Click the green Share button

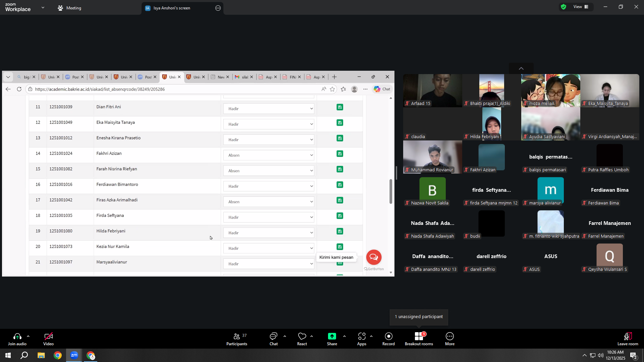[332, 339]
